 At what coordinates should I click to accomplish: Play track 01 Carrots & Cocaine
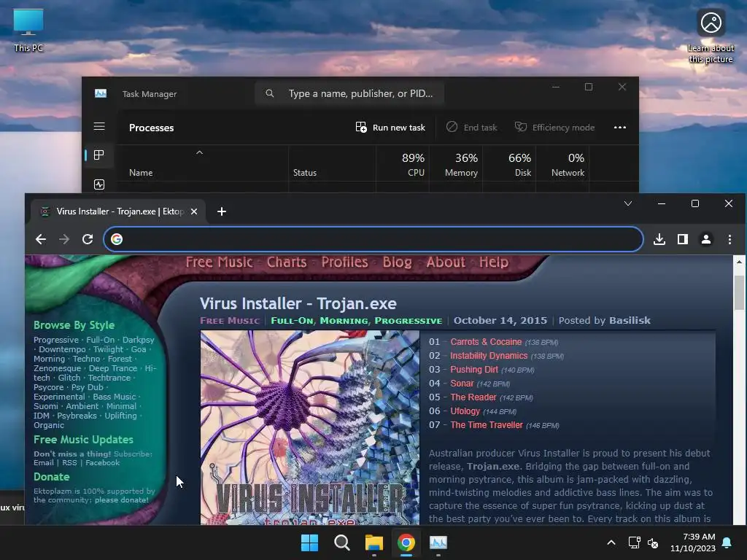[486, 342]
